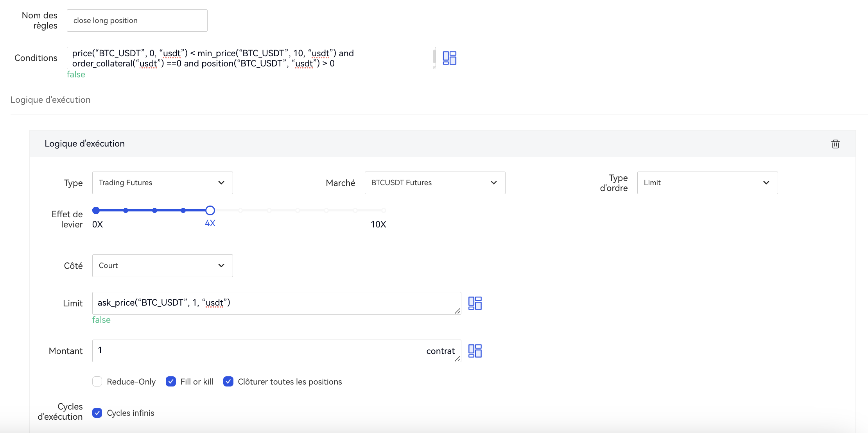Open the Type dropdown showing Trading Futures
This screenshot has width=868, height=433.
click(x=162, y=183)
